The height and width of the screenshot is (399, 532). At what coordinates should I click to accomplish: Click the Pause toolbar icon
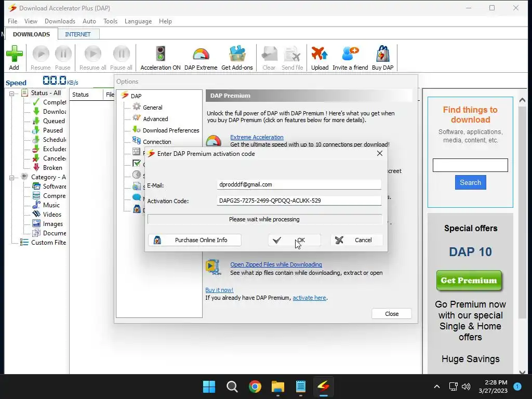63,54
